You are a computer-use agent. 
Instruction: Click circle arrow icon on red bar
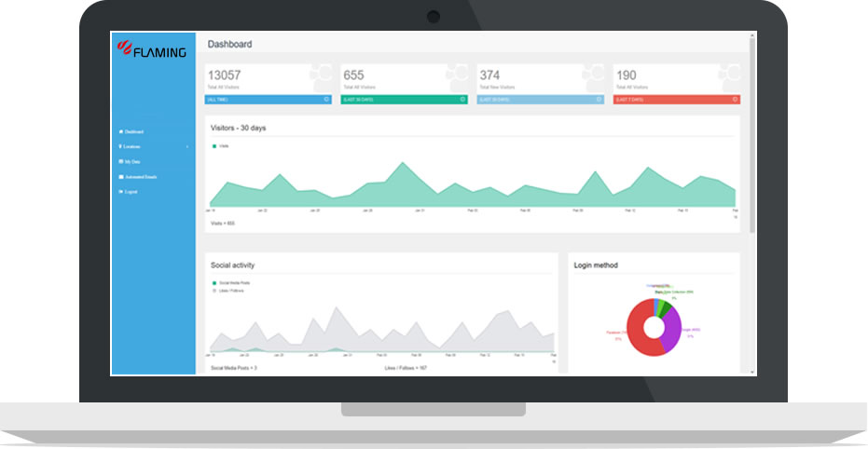tap(735, 100)
